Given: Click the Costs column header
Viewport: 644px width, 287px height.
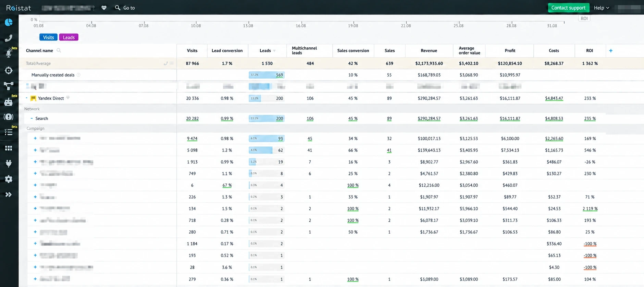Looking at the screenshot, I should tap(554, 50).
